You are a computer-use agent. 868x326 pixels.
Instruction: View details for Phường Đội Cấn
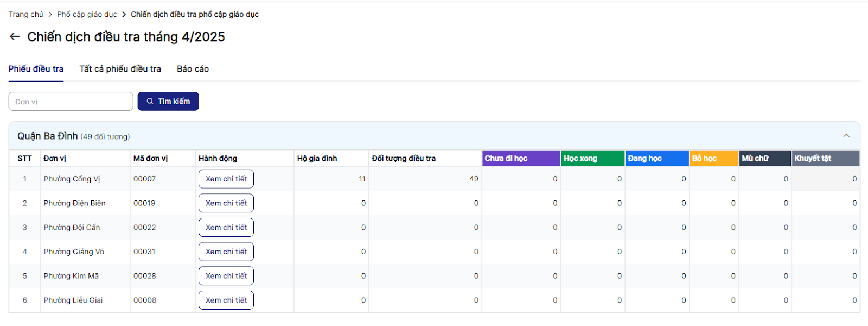tap(226, 227)
